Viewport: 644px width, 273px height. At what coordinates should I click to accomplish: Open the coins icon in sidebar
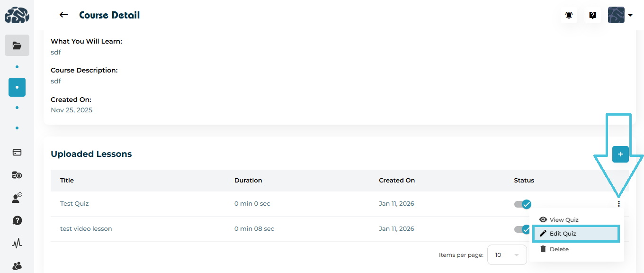17,175
